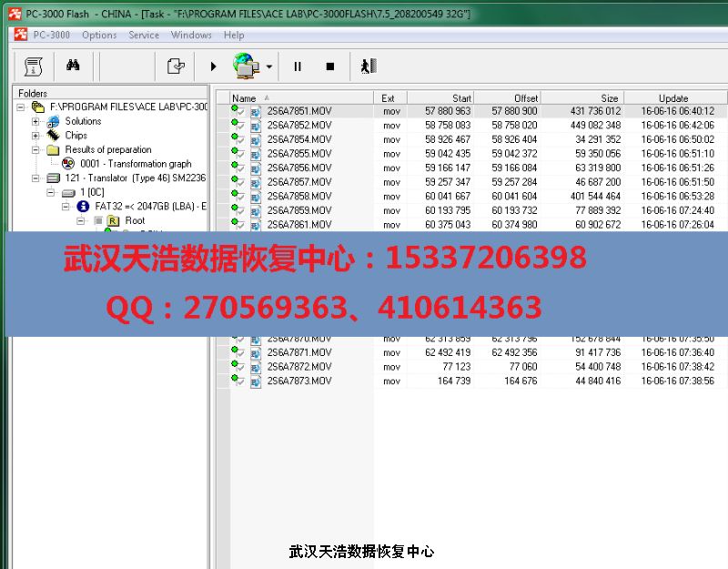Image resolution: width=728 pixels, height=569 pixels.
Task: Open the Options menu
Action: click(x=99, y=36)
